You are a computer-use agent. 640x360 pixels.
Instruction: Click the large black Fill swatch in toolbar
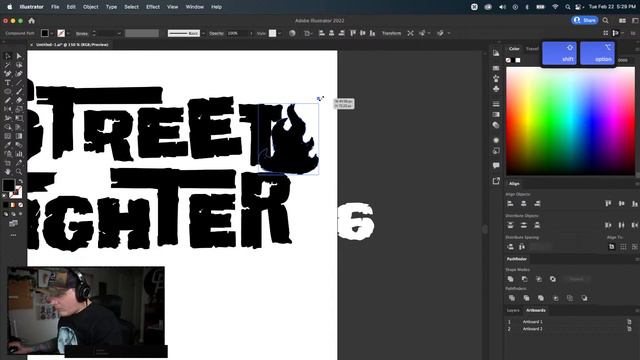tap(9, 185)
